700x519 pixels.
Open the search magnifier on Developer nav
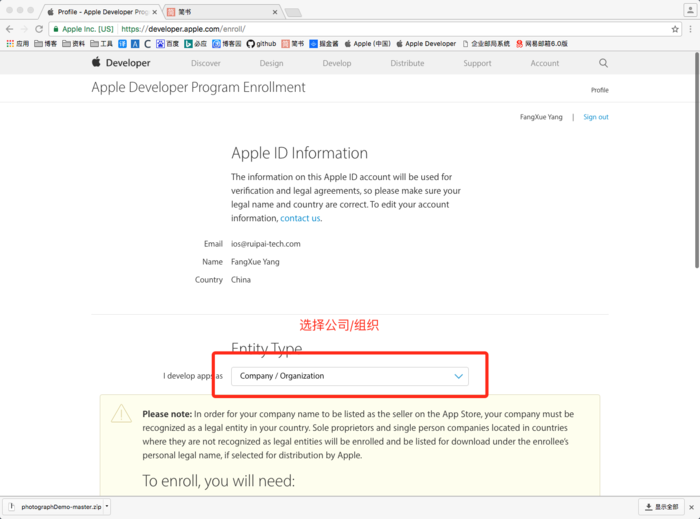(603, 63)
